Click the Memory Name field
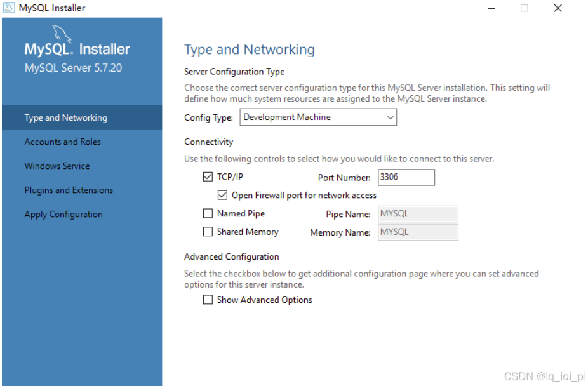Image resolution: width=588 pixels, height=386 pixels. (x=418, y=232)
